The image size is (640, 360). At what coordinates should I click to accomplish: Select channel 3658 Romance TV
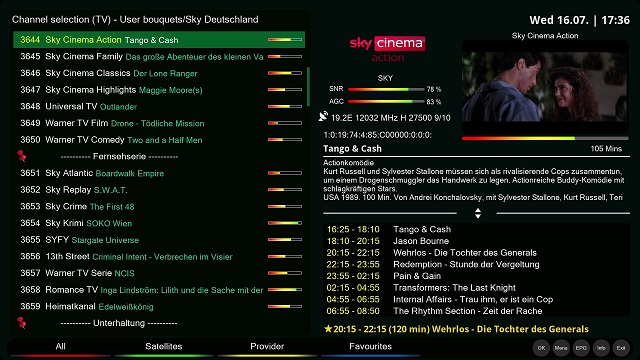pos(159,290)
